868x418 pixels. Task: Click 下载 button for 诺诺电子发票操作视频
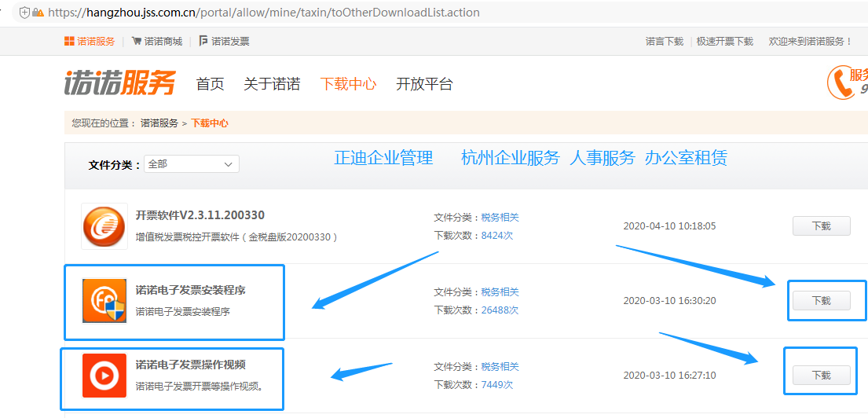[x=822, y=376]
